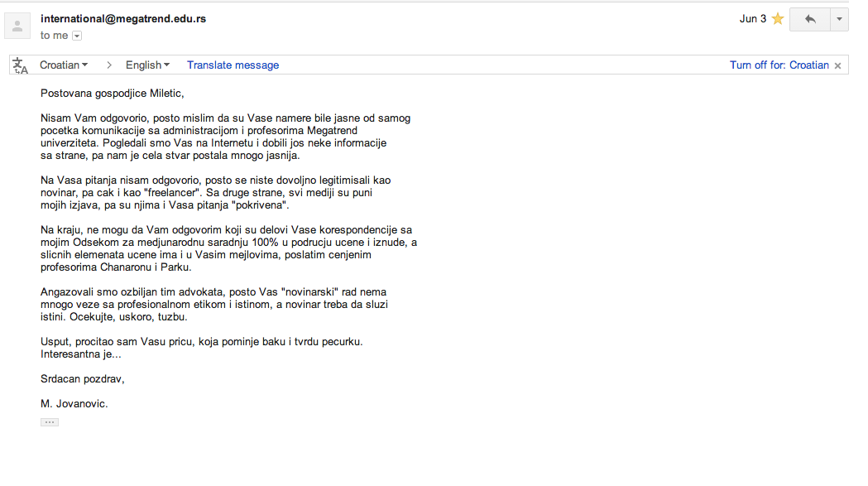The width and height of the screenshot is (868, 486).
Task: Show details arrow next to "to me"
Action: coord(77,36)
